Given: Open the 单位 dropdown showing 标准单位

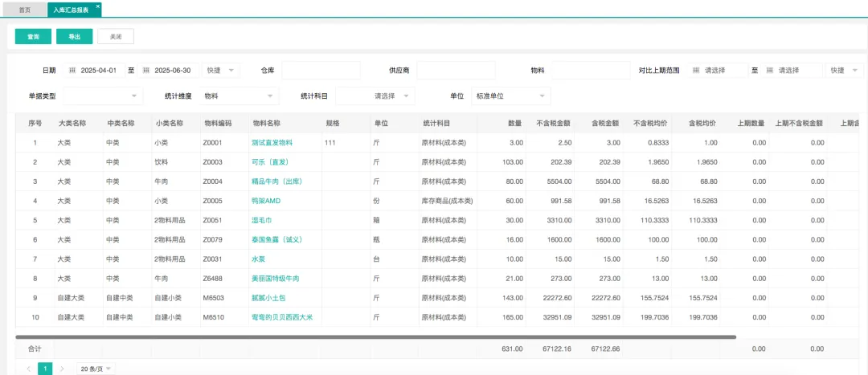Looking at the screenshot, I should coord(510,96).
